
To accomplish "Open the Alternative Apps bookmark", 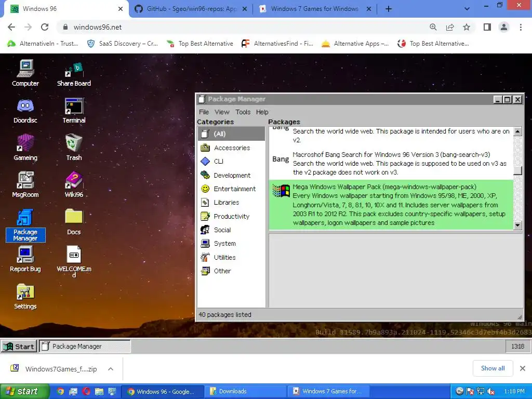I will 355,44.
